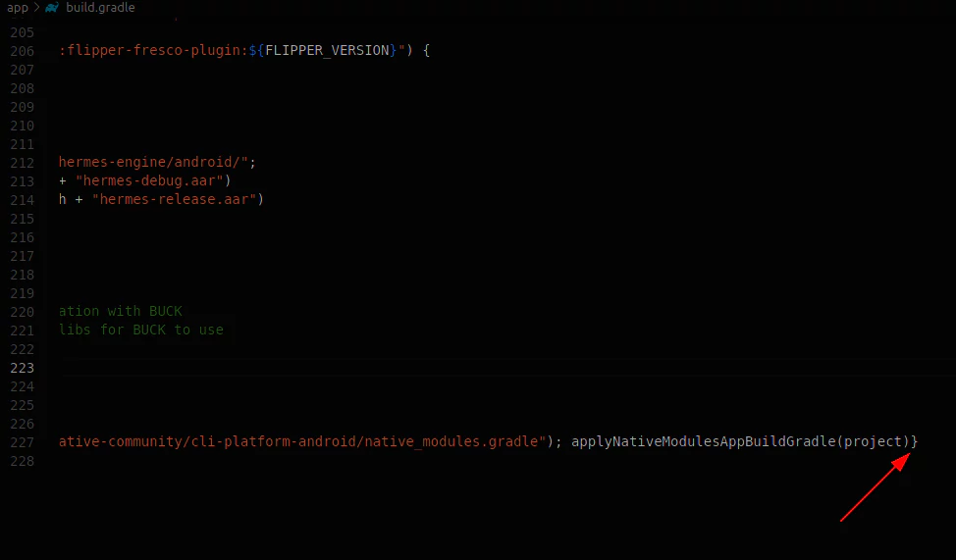Screen dimensions: 956x560
Task: Click line number 224 in gutter
Action: [x=23, y=386]
